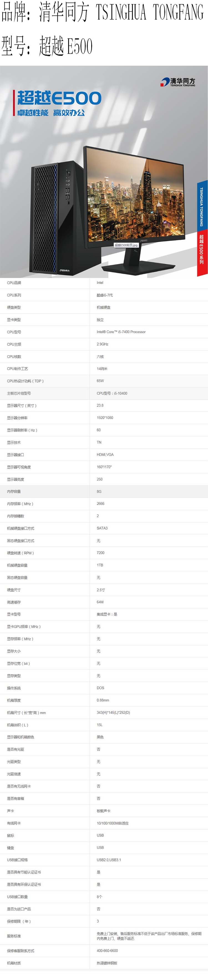Click the '2666' memory frequency value
208x980 pixels.
[x=101, y=503]
